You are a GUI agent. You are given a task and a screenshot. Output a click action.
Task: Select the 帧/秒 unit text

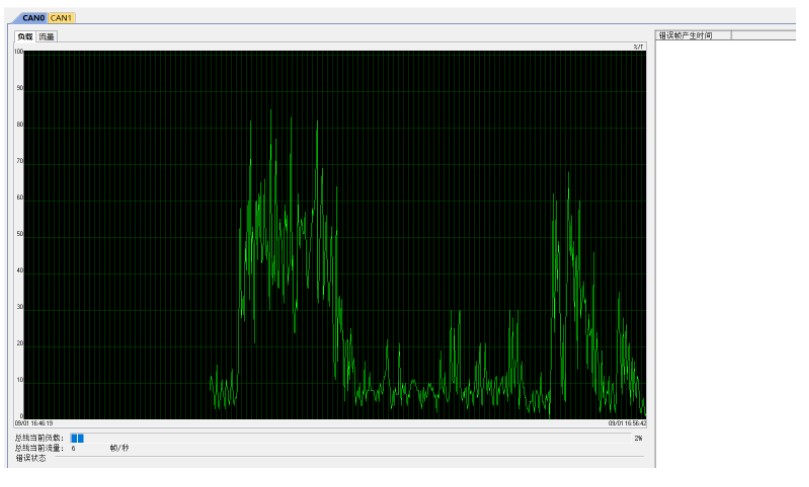[x=119, y=448]
